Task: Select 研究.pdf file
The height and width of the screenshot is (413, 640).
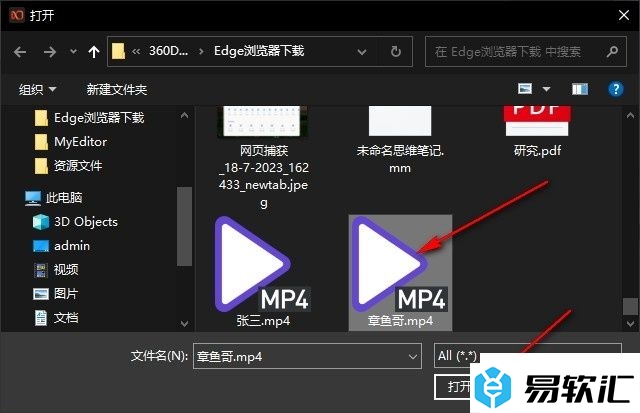Action: (x=537, y=131)
